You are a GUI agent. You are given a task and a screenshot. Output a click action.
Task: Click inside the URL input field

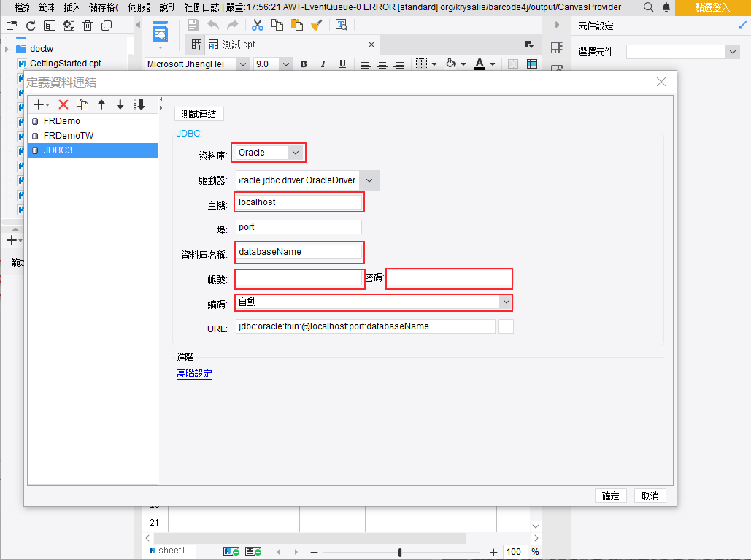pyautogui.click(x=365, y=326)
